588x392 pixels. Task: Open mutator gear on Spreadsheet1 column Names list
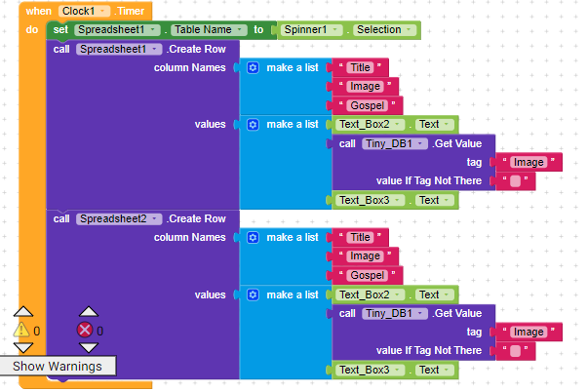point(253,67)
